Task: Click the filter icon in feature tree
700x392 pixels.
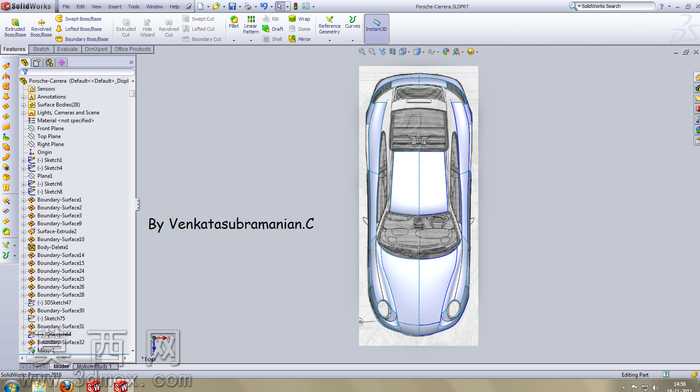Action: point(25,72)
